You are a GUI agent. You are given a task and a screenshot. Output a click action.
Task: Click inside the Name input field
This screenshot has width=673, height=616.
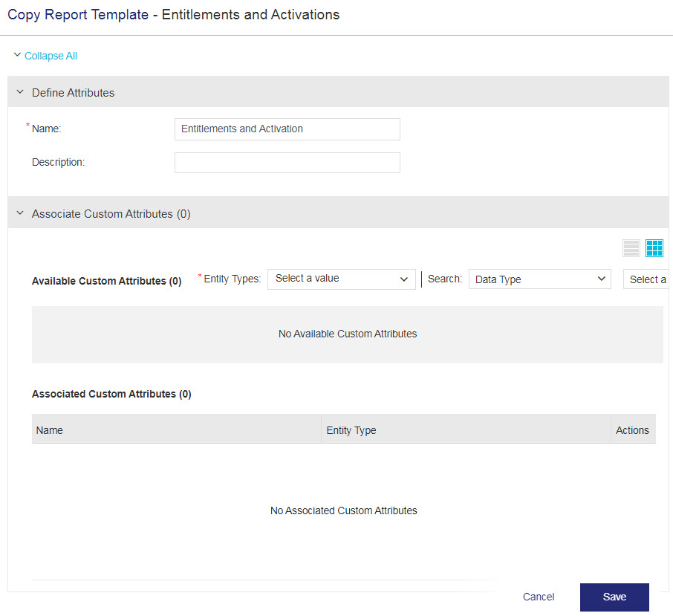coord(287,129)
